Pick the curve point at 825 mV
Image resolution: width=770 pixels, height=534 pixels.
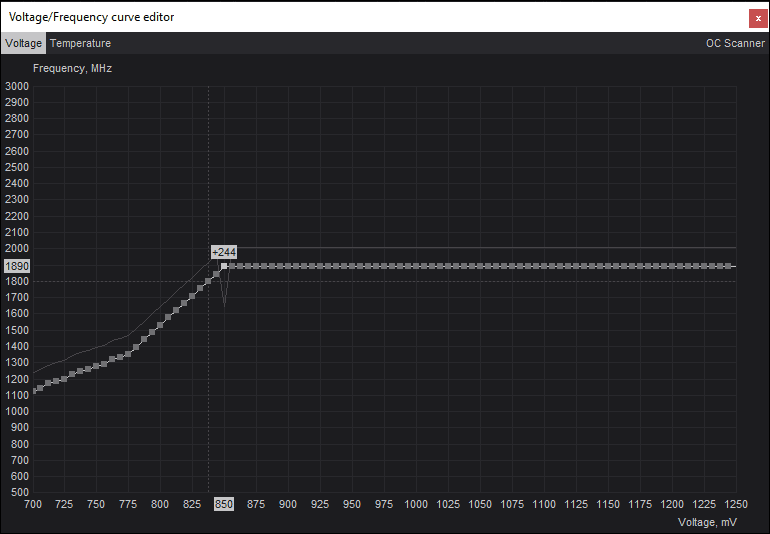192,296
